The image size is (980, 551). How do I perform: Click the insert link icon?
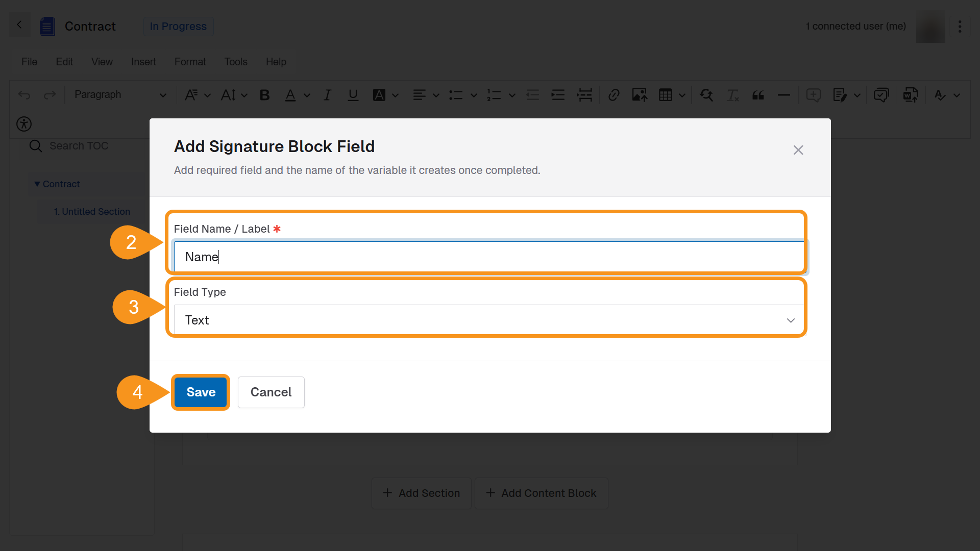pos(614,95)
